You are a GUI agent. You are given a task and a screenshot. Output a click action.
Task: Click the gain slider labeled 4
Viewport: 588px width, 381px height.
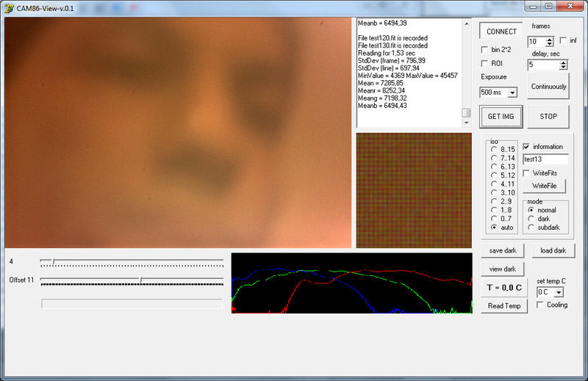[132, 262]
